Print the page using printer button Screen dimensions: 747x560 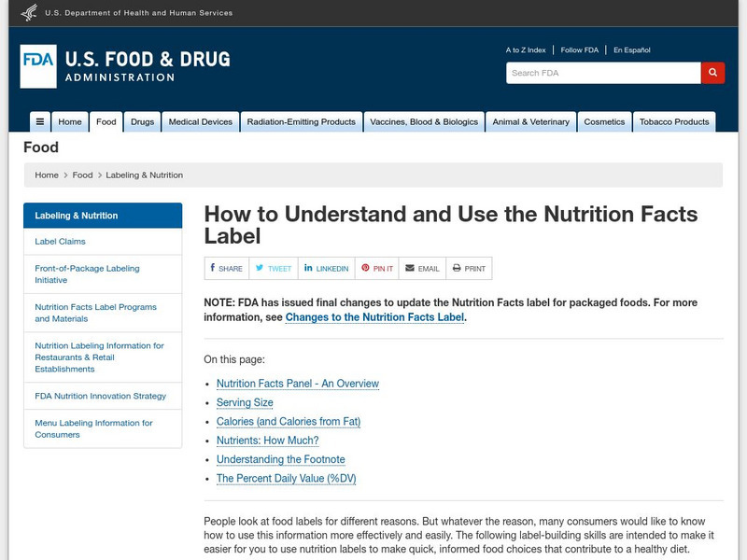469,268
